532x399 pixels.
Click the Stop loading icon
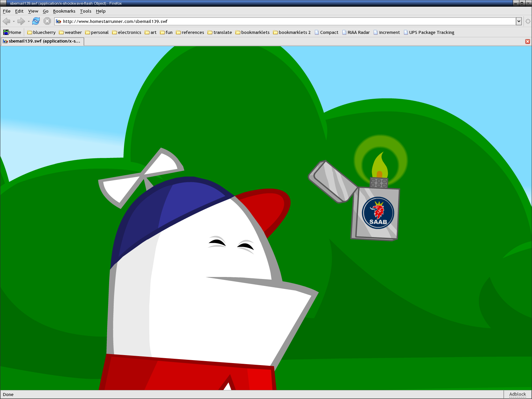[47, 21]
